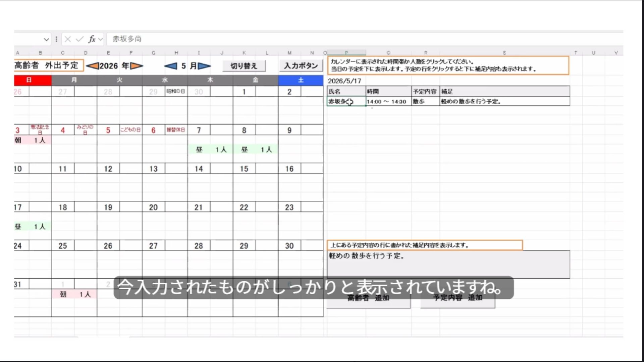Click the formula bar cancel X icon

point(68,39)
